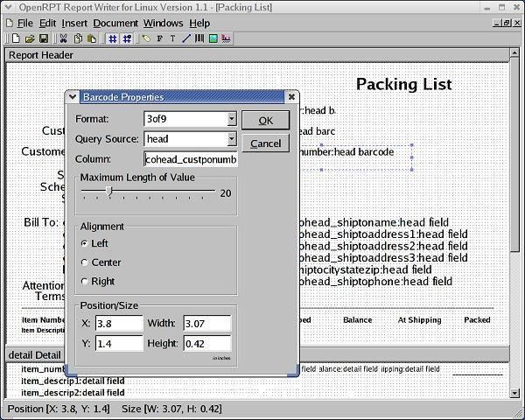Toggle the show grid icon
525x420 pixels.
coord(113,38)
